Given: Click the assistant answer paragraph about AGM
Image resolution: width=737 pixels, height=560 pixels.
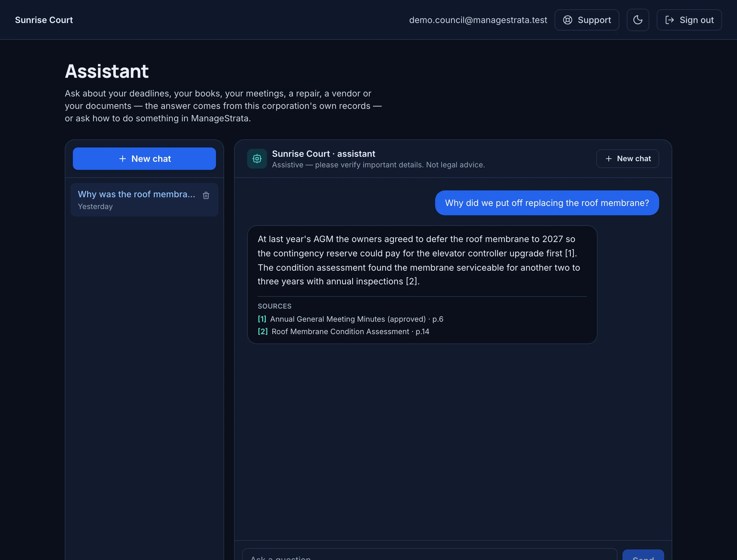Looking at the screenshot, I should pyautogui.click(x=419, y=260).
